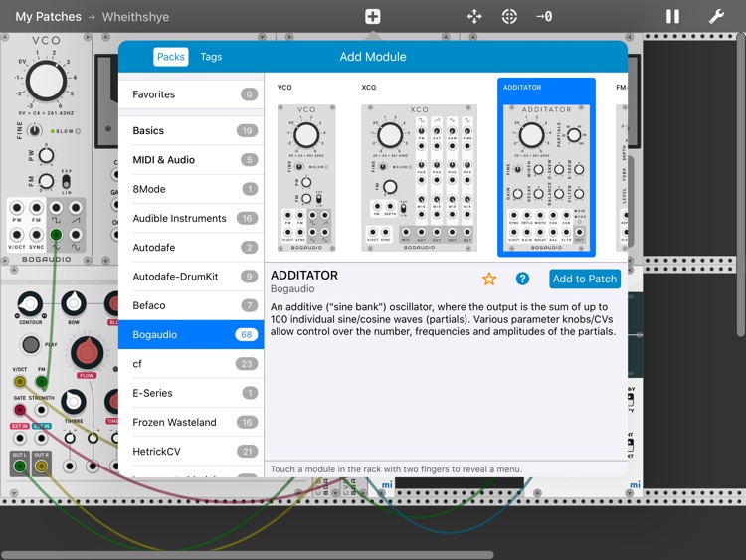Screen dimensions: 746x560
Task: Activate the move/pan arrows tool
Action: [474, 17]
